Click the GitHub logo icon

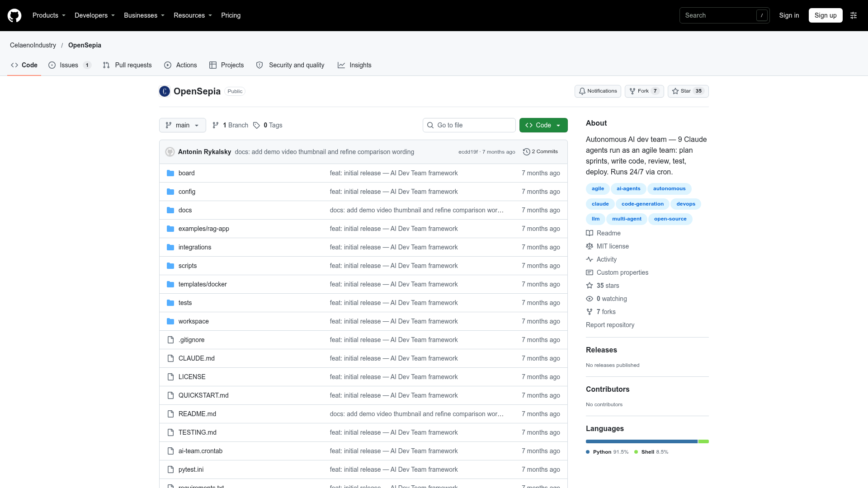click(x=14, y=15)
